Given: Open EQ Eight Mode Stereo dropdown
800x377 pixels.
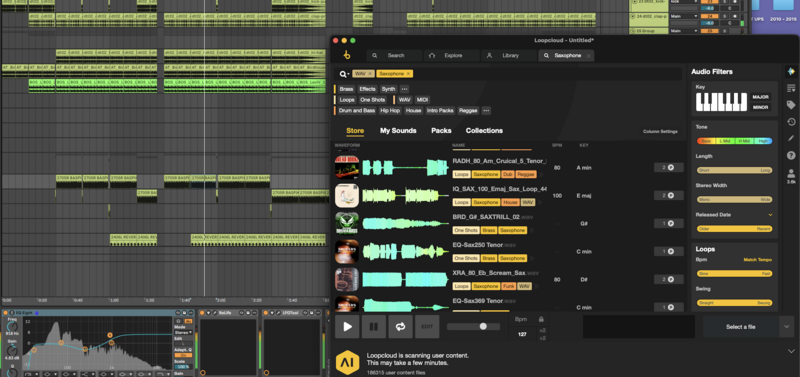Looking at the screenshot, I should tap(183, 332).
